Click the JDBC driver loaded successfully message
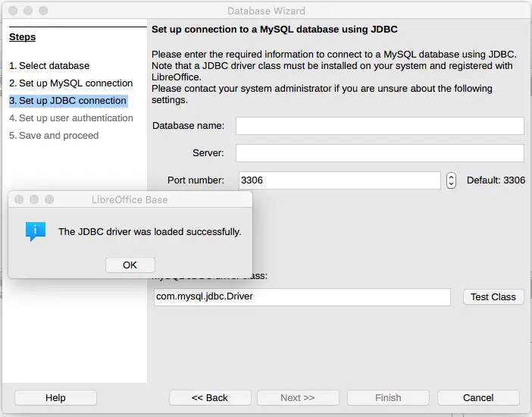 149,231
